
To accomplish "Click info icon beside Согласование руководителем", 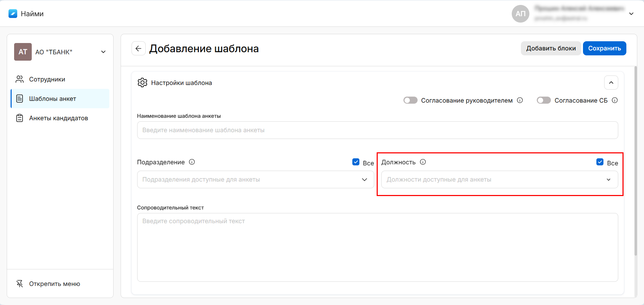I will pyautogui.click(x=520, y=100).
